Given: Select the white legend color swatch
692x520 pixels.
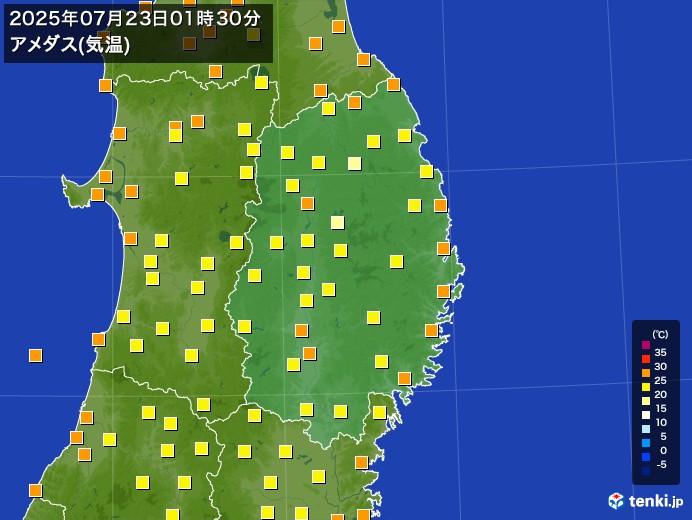Looking at the screenshot, I should pyautogui.click(x=646, y=415).
